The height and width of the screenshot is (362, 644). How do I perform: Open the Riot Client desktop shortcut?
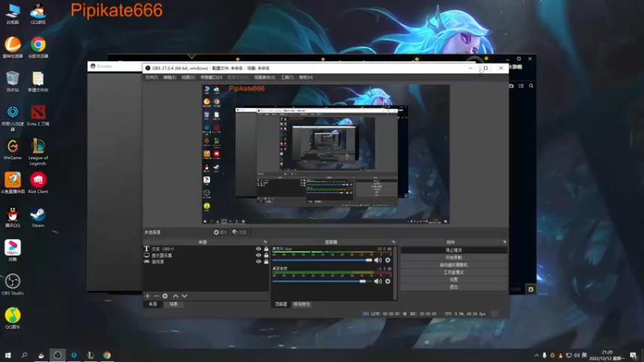tap(38, 183)
